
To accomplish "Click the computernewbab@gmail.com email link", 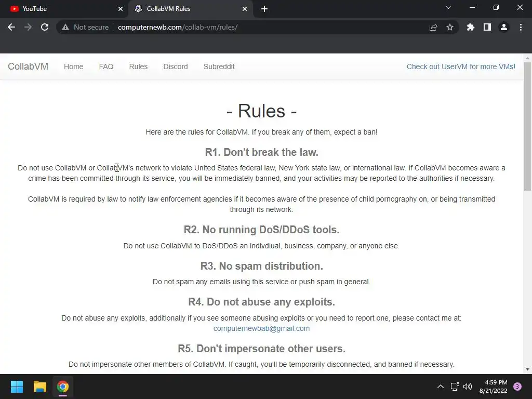I will 262,328.
